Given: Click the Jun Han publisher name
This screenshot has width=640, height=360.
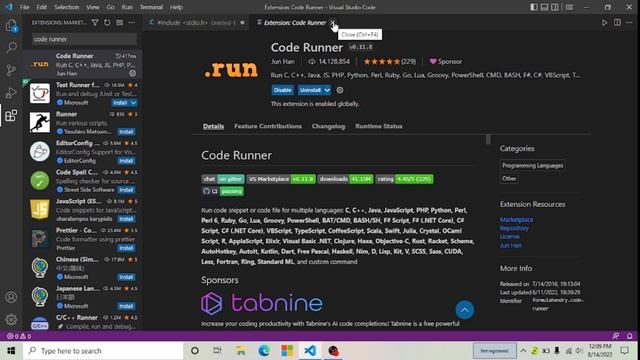Looking at the screenshot, I should click(x=282, y=62).
